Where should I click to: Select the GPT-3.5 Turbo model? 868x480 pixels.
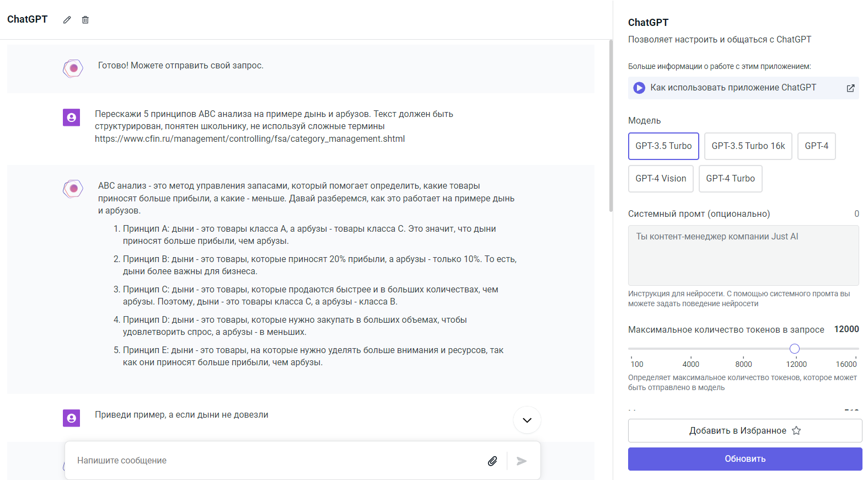[x=663, y=146]
